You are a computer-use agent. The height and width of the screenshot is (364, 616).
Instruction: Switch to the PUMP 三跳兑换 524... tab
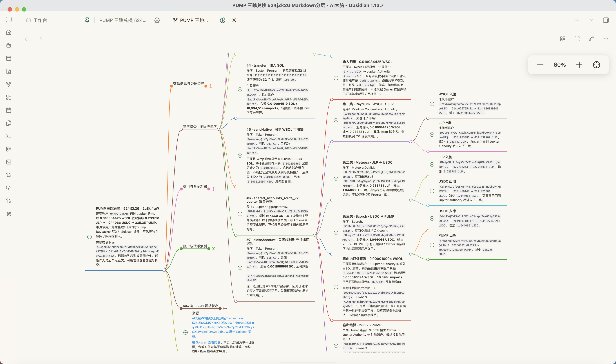pos(123,20)
